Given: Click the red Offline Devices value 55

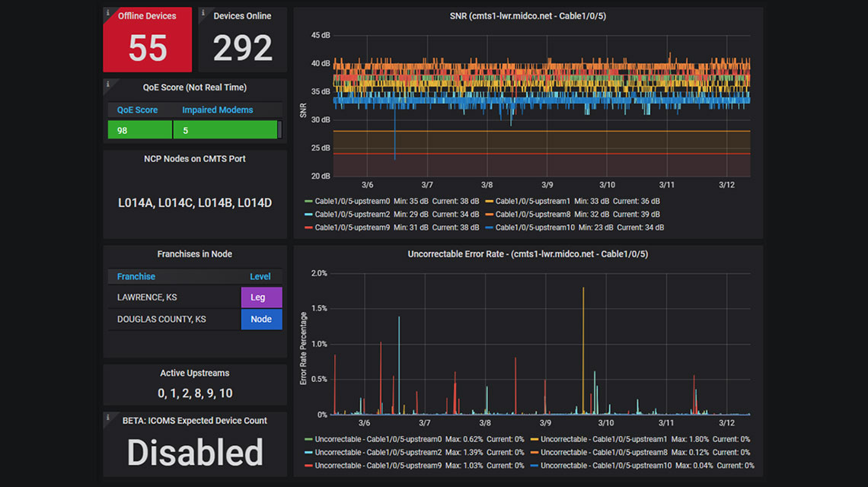Looking at the screenshot, I should click(148, 49).
